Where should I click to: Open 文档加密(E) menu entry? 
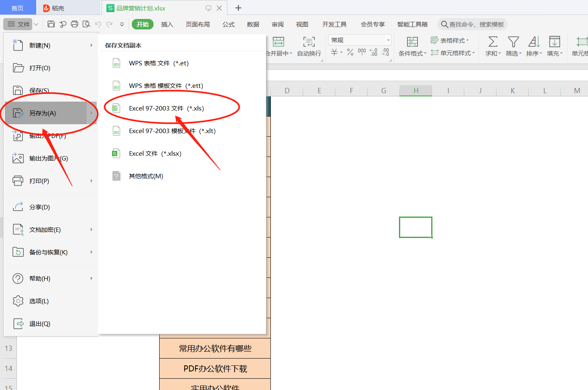[x=51, y=229]
